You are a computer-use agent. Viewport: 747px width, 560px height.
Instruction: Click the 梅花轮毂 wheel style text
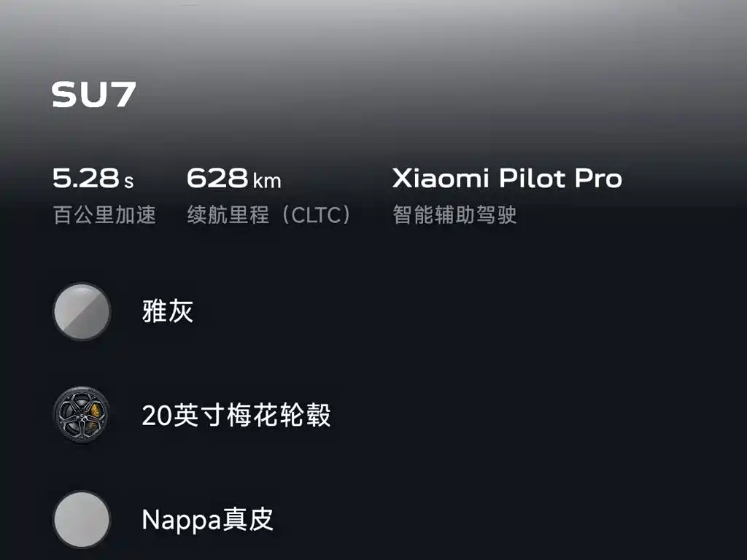pos(279,415)
